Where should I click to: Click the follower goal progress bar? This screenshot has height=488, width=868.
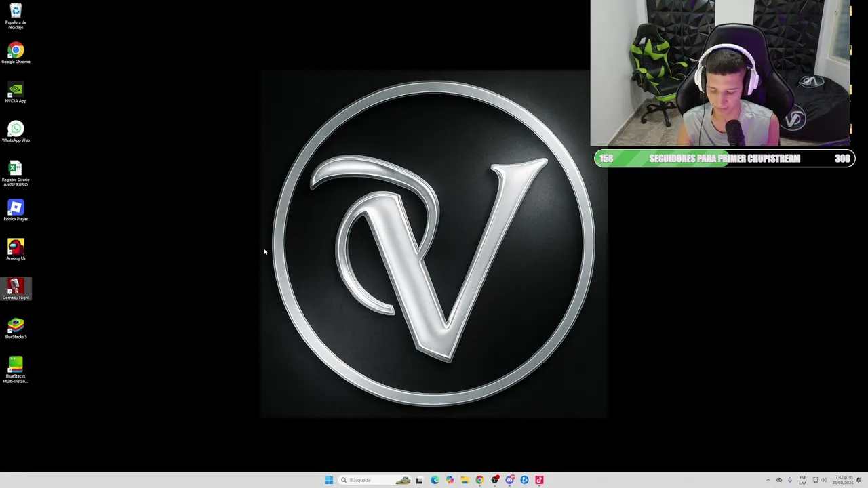point(724,159)
